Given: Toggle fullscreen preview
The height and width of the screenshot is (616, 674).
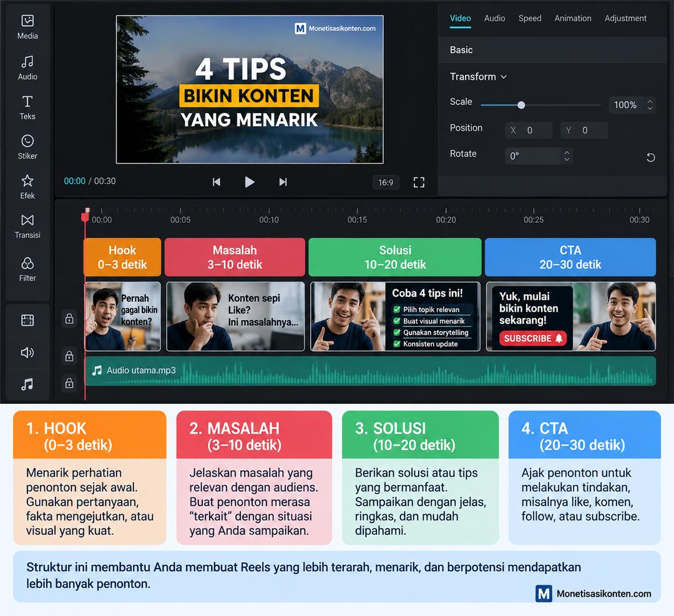Looking at the screenshot, I should 419,182.
